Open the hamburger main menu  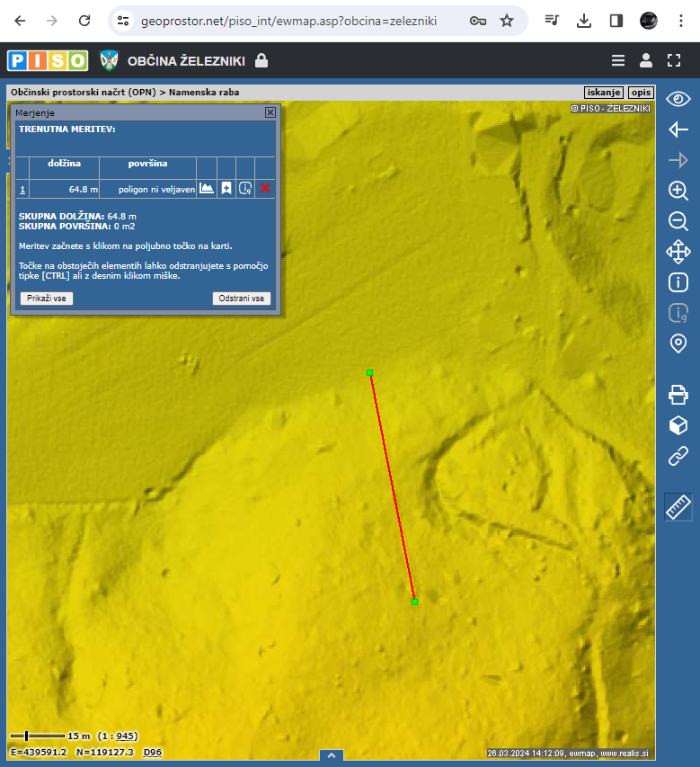(x=617, y=61)
